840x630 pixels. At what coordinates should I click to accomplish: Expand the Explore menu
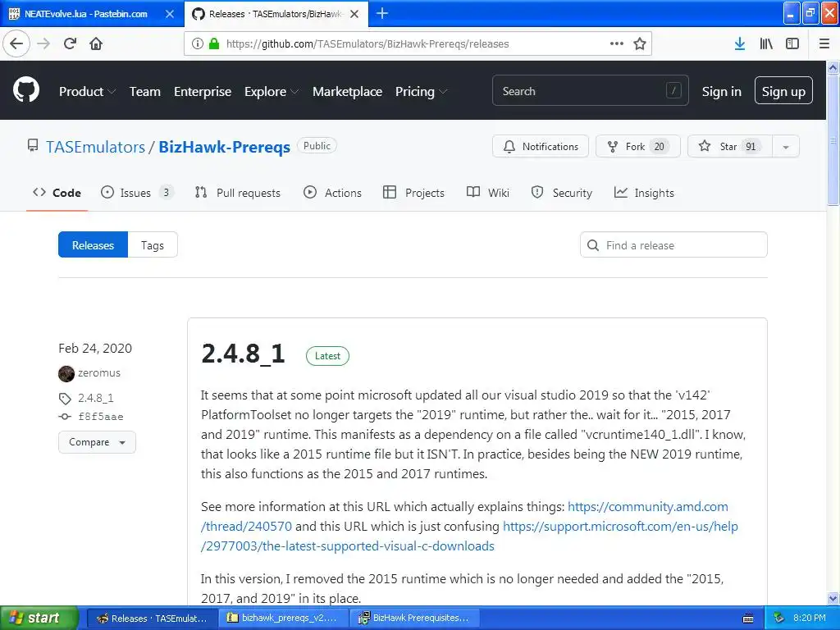tap(271, 92)
